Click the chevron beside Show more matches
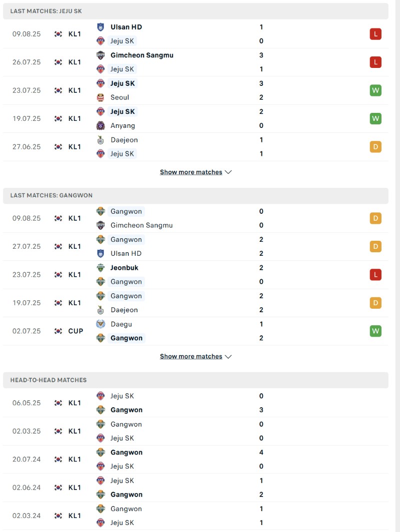The width and height of the screenshot is (400, 532). [228, 172]
